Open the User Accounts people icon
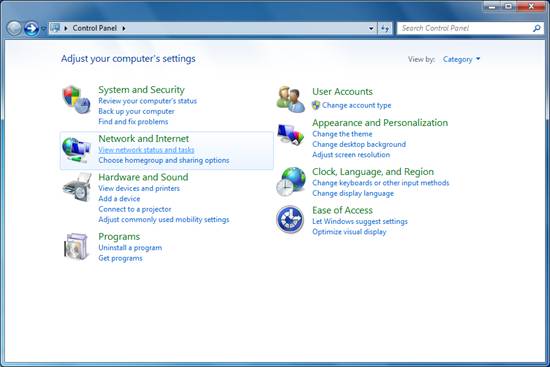Viewport: 550px width, 367px height. (x=290, y=100)
